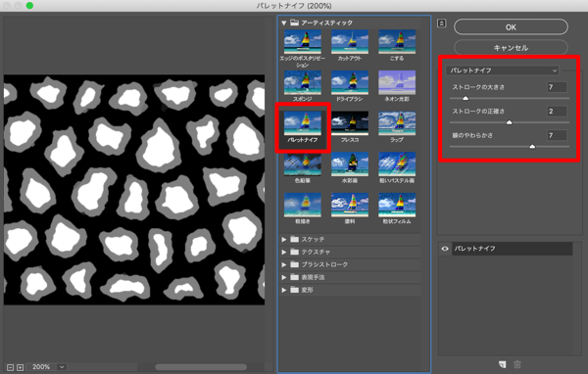Image resolution: width=588 pixels, height=374 pixels.
Task: Click the preview horizontal scrollbar
Action: pos(201,367)
